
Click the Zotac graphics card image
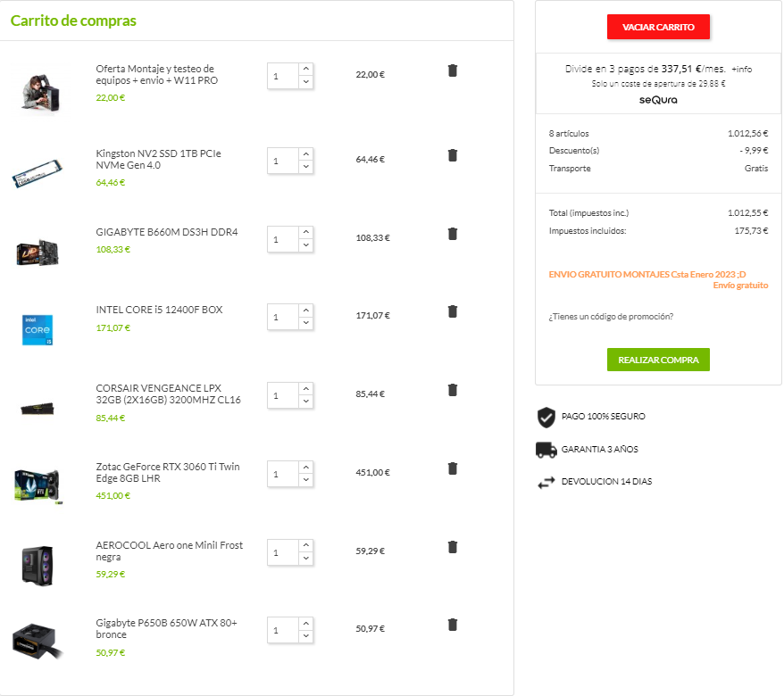point(38,486)
